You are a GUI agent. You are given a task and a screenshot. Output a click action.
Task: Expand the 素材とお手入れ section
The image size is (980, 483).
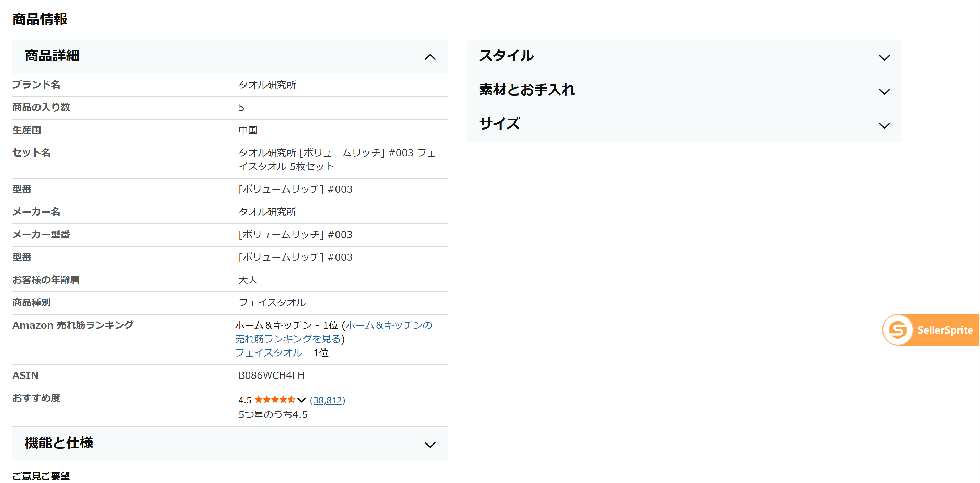[x=684, y=91]
